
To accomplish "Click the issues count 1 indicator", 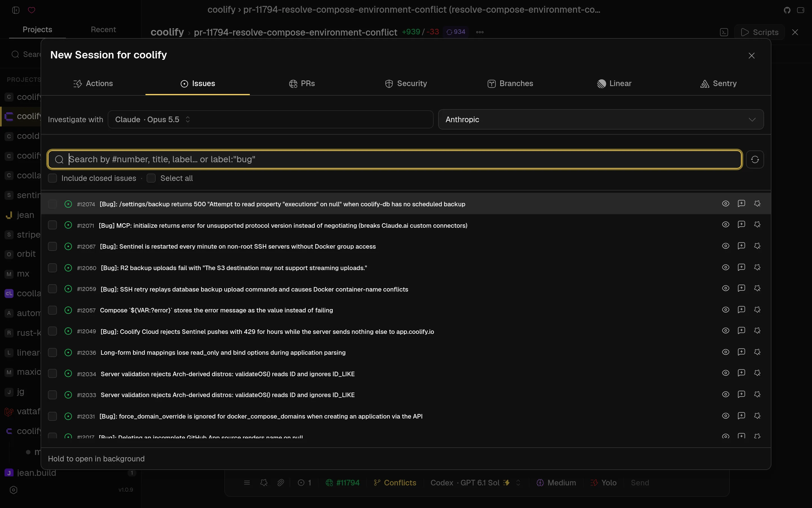I will click(305, 483).
